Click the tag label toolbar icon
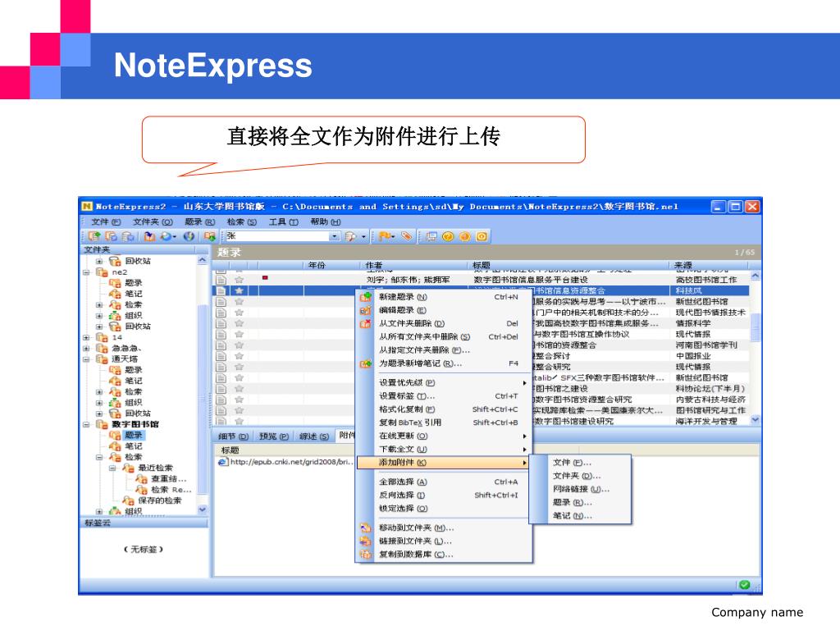Image resolution: width=840 pixels, height=630 pixels. pos(407,236)
